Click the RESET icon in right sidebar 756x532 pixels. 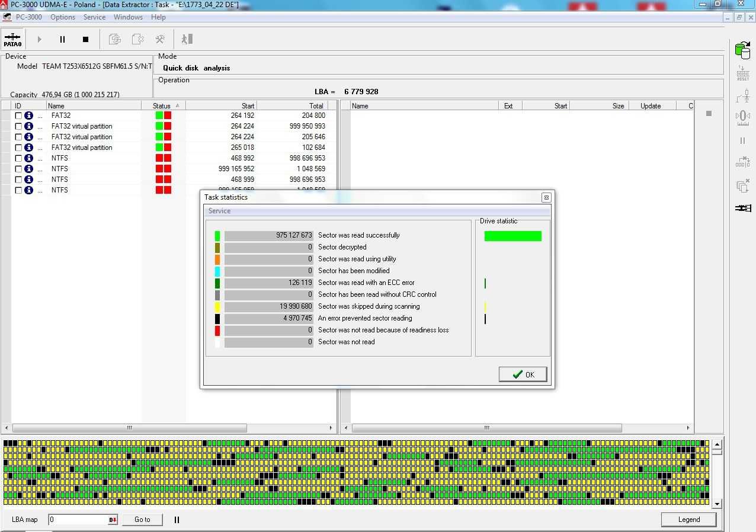[x=743, y=73]
